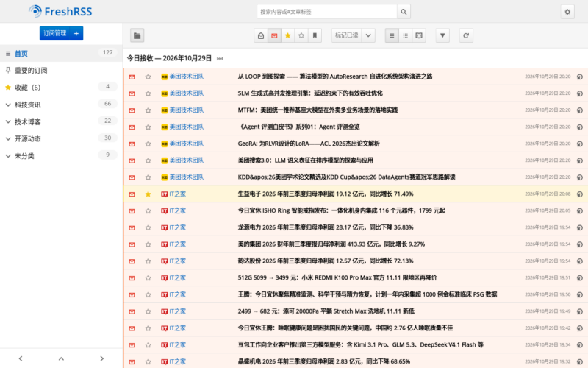Click the 今日接收 — 2026年10月29日 header
The width and height of the screenshot is (588, 368).
pyautogui.click(x=169, y=58)
